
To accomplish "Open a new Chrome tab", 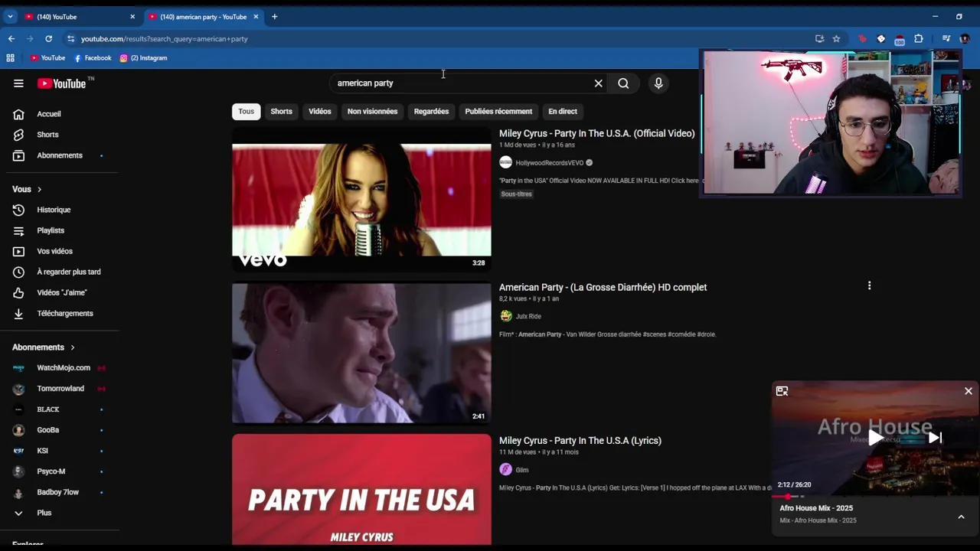I will point(274,16).
